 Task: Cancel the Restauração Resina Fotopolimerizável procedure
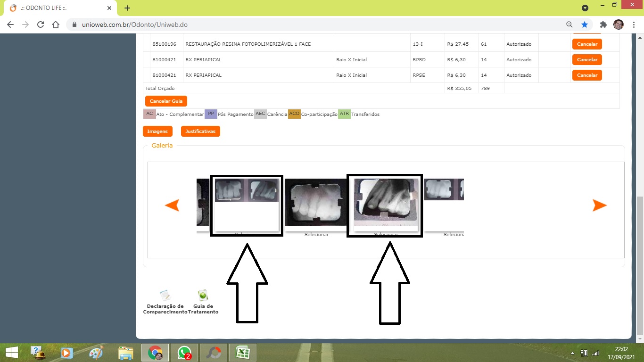click(587, 44)
